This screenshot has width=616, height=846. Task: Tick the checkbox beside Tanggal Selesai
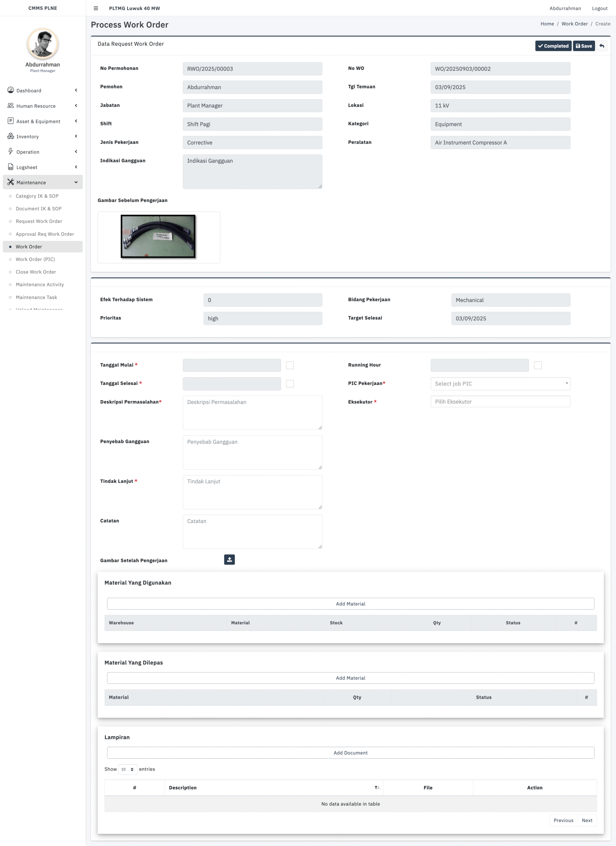point(290,384)
